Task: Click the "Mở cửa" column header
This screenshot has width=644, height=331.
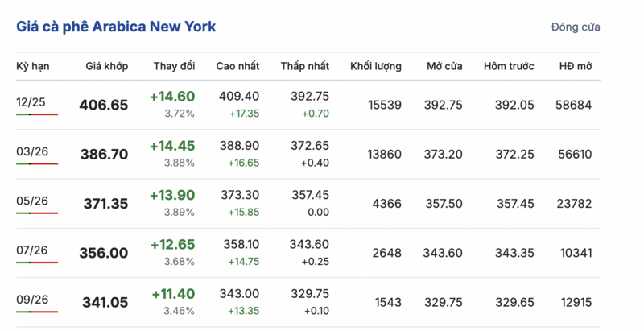Action: click(444, 66)
